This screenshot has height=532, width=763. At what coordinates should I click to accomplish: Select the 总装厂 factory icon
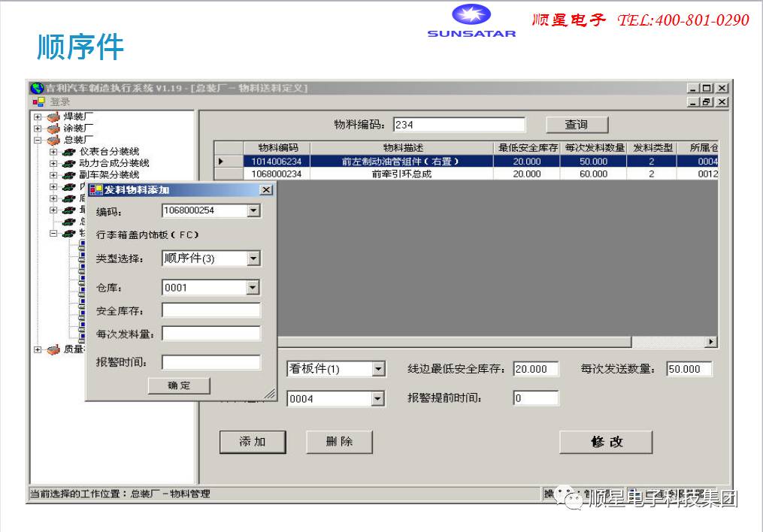pos(53,140)
